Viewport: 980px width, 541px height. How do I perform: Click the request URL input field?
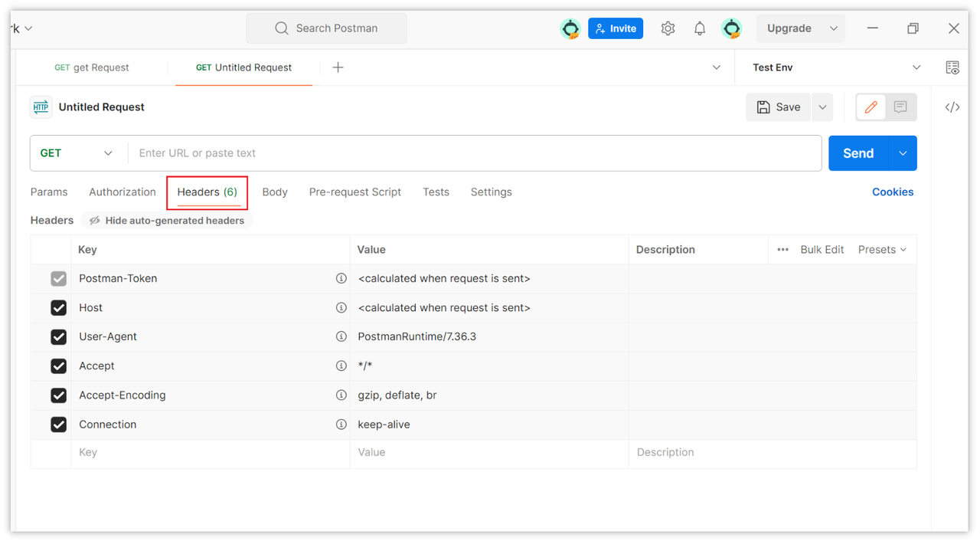475,153
